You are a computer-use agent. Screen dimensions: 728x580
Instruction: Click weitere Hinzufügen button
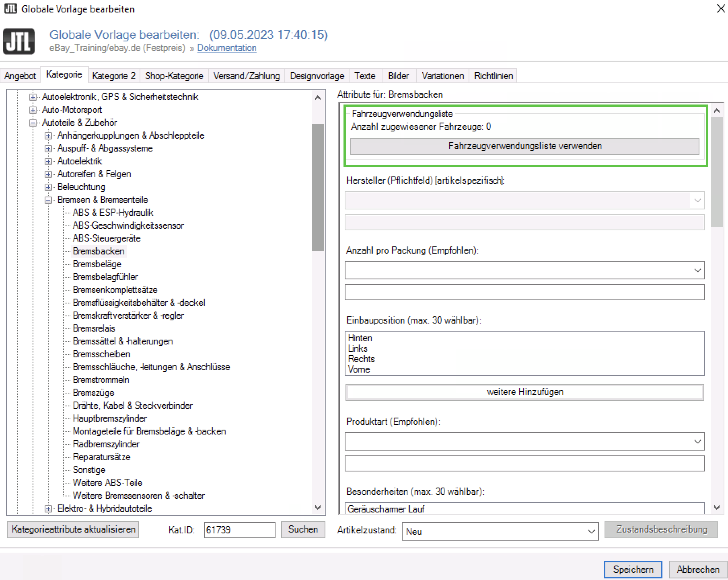pyautogui.click(x=524, y=392)
